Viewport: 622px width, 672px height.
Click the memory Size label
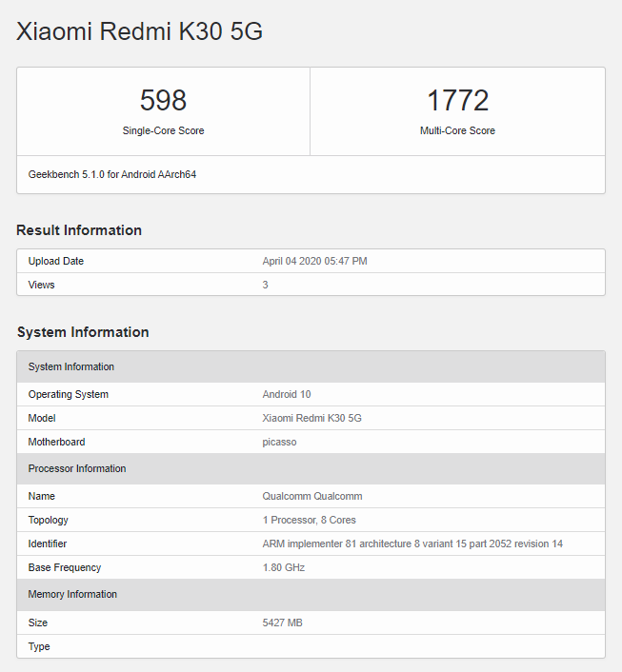(x=38, y=623)
